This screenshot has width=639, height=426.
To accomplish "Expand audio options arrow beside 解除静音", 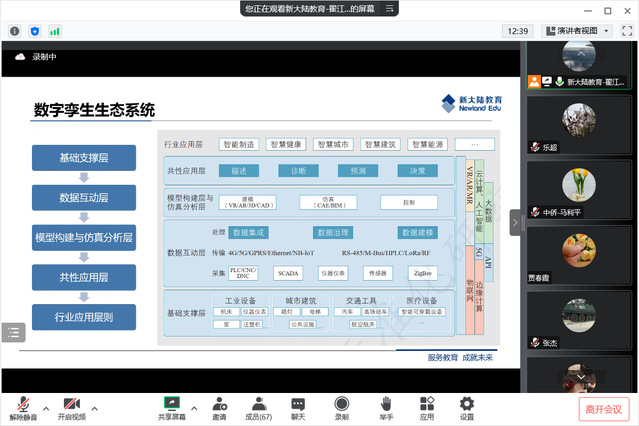I will (47, 407).
